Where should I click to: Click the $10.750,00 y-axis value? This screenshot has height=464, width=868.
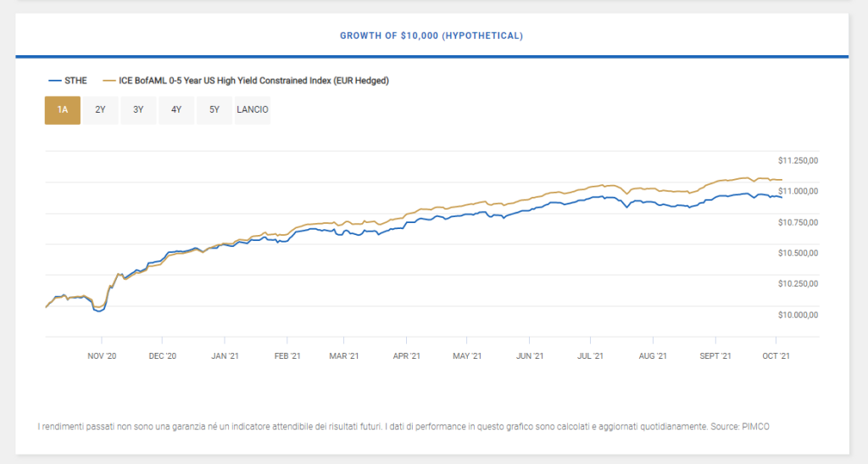tap(797, 222)
